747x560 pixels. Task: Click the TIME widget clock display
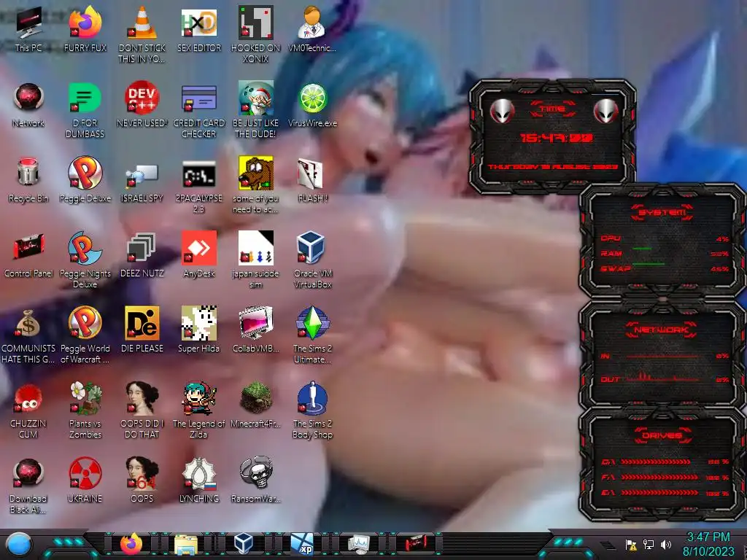[557, 138]
